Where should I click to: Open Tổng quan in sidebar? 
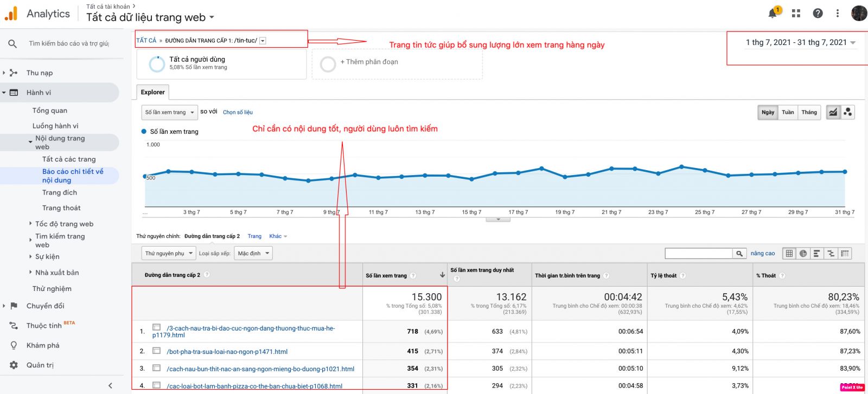pyautogui.click(x=50, y=110)
